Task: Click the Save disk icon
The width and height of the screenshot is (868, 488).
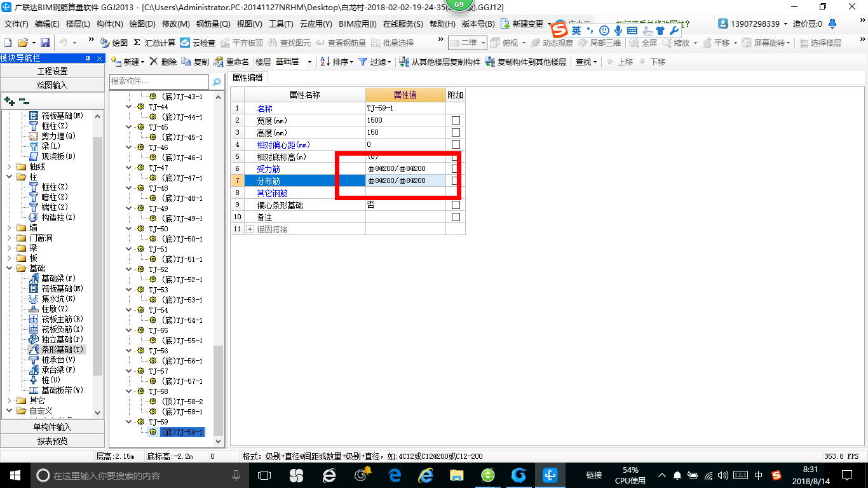Action: [x=44, y=43]
